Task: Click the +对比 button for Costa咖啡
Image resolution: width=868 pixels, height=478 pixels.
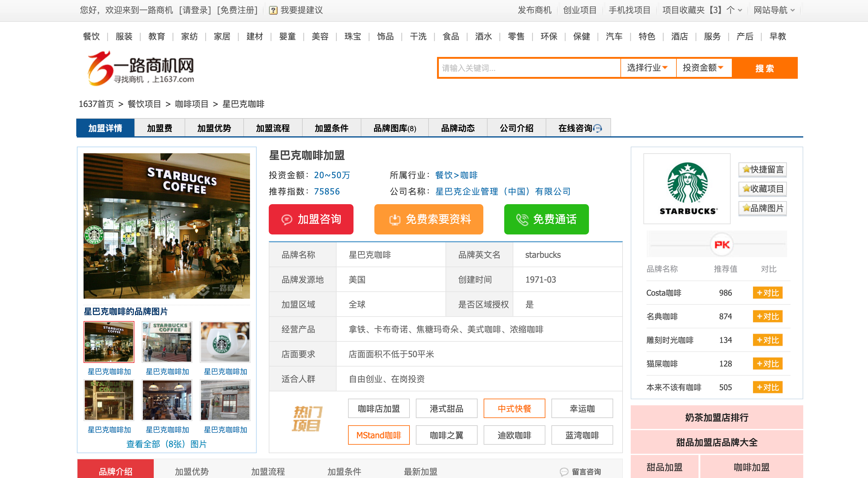Action: point(768,293)
